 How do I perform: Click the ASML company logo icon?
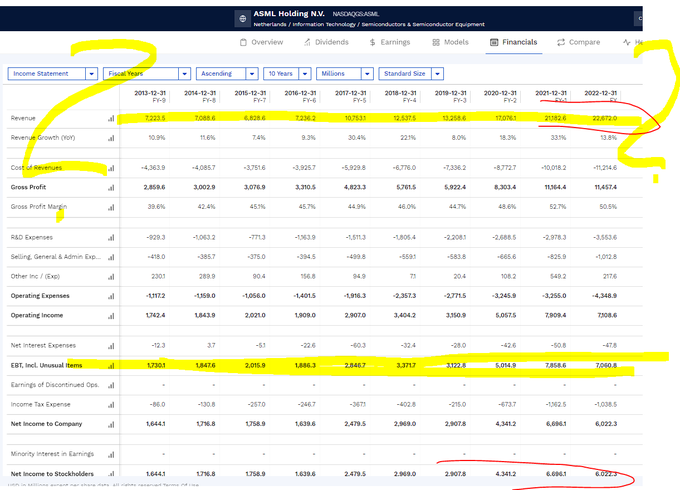click(x=244, y=18)
